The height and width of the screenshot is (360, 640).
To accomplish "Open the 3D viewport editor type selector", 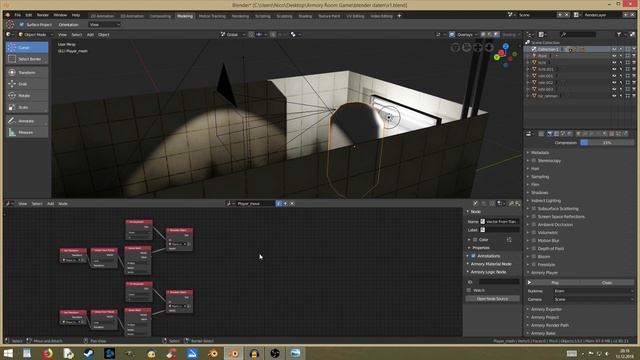I will 9,35.
